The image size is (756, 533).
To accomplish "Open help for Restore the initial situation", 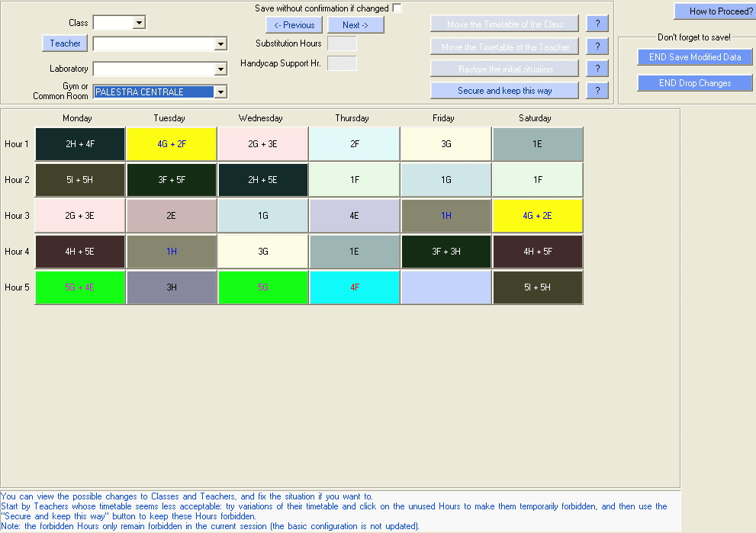I will [x=597, y=69].
